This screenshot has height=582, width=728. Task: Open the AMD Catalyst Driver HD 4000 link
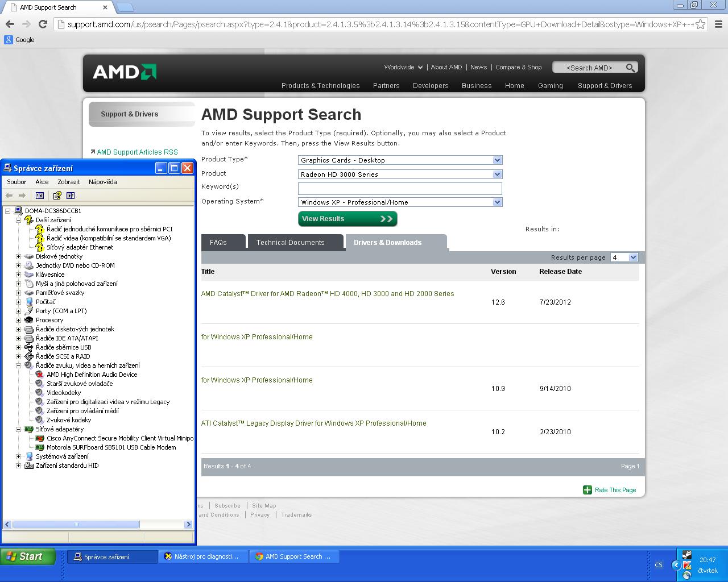(328, 294)
